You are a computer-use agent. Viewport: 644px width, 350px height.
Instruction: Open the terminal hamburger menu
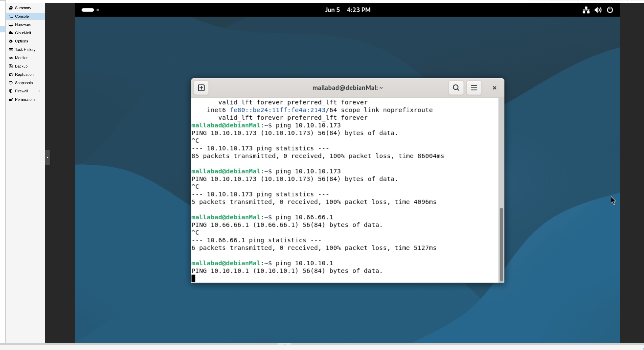click(x=474, y=88)
